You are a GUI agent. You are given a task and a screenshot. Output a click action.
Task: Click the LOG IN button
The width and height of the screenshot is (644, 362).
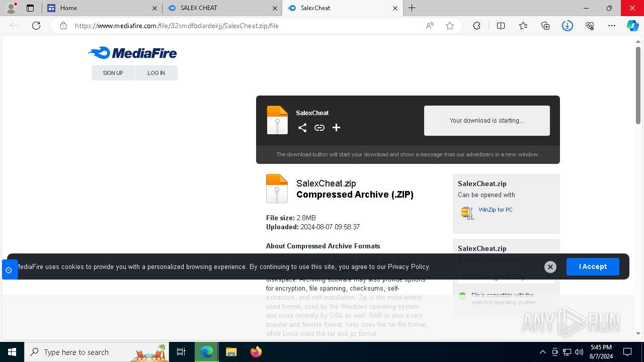(x=156, y=73)
